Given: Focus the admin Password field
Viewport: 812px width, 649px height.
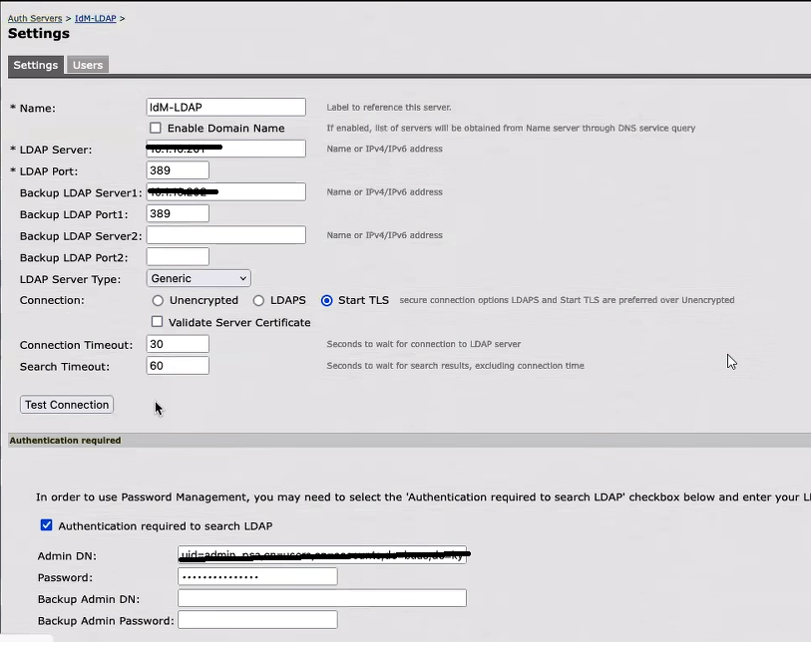Looking at the screenshot, I should click(257, 576).
